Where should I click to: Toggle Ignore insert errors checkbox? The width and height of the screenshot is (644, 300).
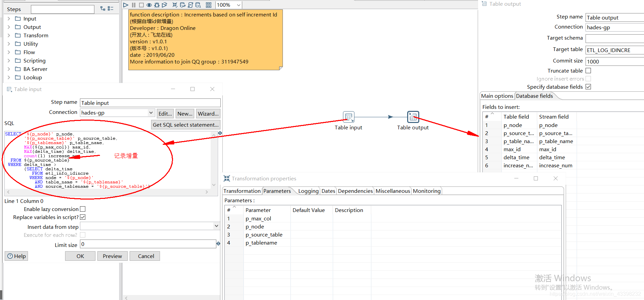point(588,79)
